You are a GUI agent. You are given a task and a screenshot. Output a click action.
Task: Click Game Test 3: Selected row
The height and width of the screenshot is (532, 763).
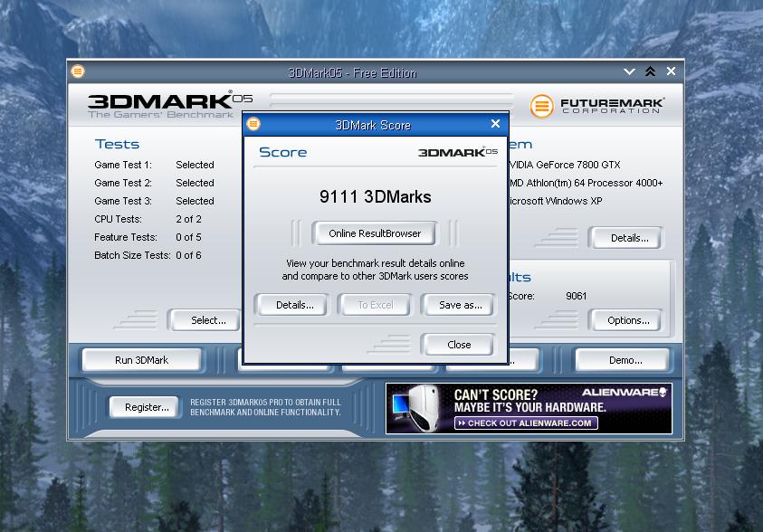pos(154,201)
